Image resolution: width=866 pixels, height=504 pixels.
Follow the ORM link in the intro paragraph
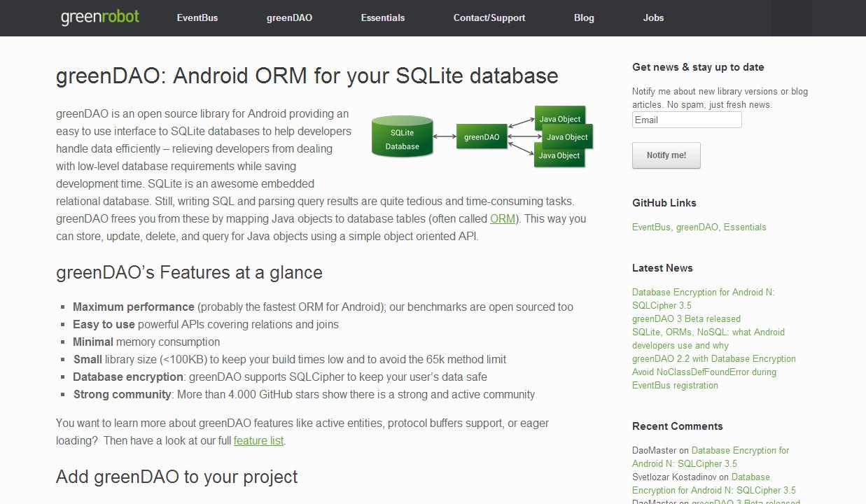[x=503, y=218]
